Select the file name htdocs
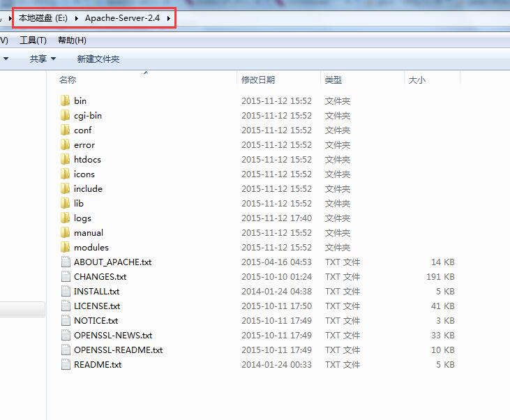 tap(87, 159)
